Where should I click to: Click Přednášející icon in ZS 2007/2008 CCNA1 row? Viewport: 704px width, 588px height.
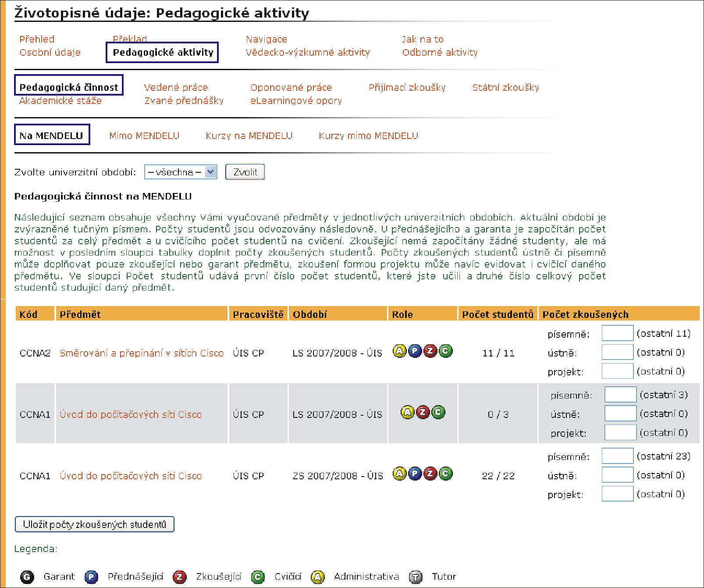click(x=415, y=474)
